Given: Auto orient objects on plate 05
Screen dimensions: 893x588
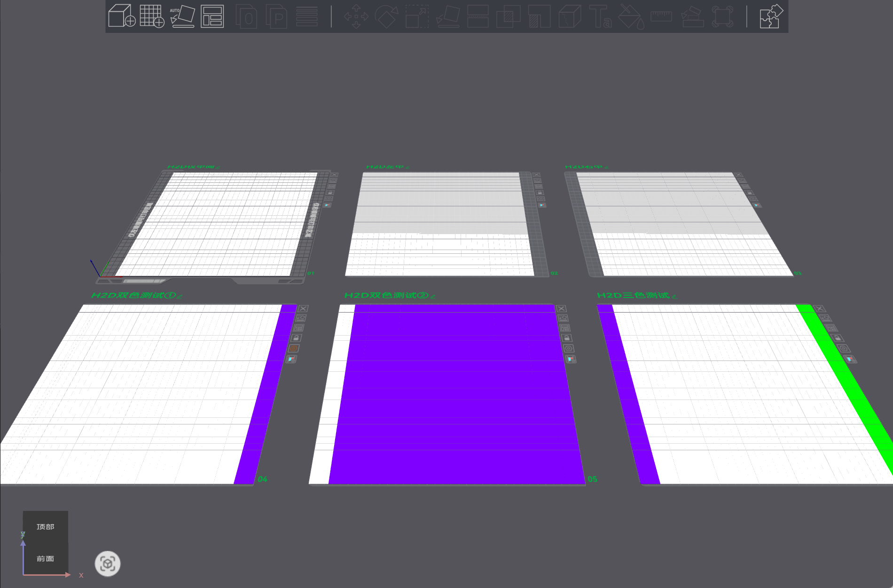Looking at the screenshot, I should click(563, 318).
